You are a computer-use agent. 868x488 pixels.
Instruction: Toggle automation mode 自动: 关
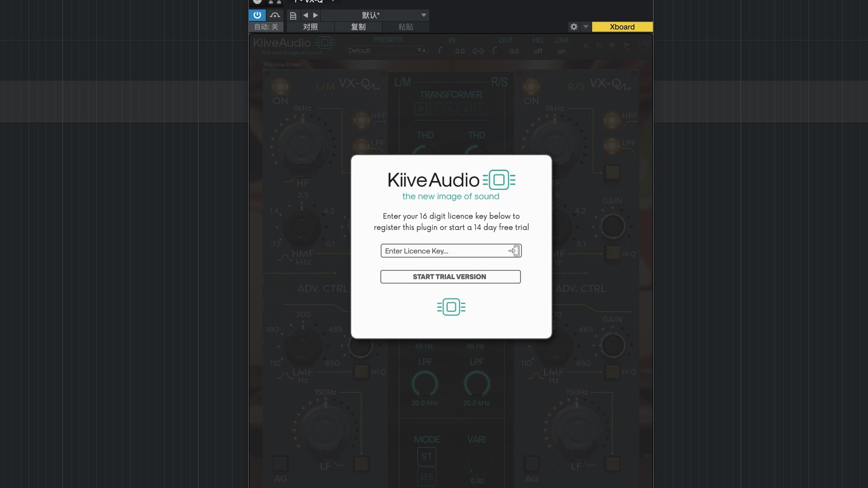[266, 27]
